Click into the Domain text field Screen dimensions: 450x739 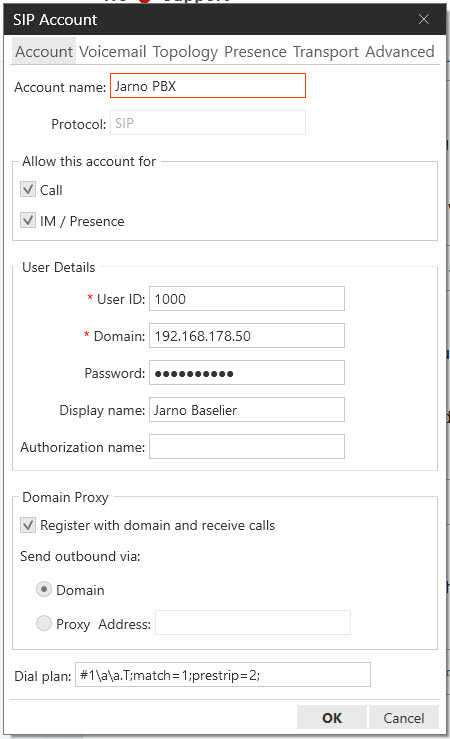(x=247, y=336)
